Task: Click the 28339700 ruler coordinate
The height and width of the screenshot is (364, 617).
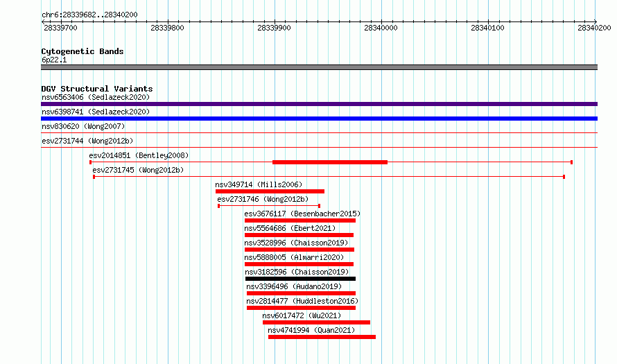Action: [60, 28]
